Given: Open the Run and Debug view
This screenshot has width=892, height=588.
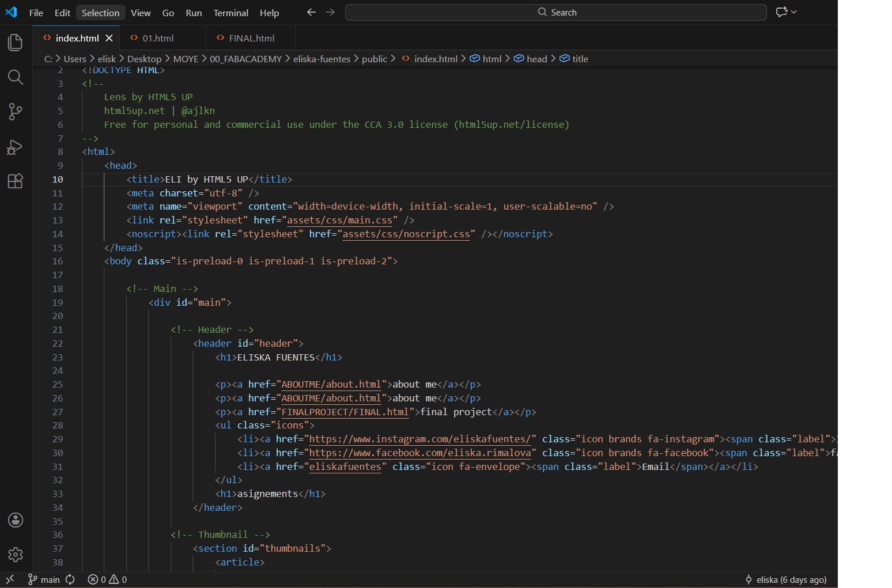Looking at the screenshot, I should pos(16,147).
